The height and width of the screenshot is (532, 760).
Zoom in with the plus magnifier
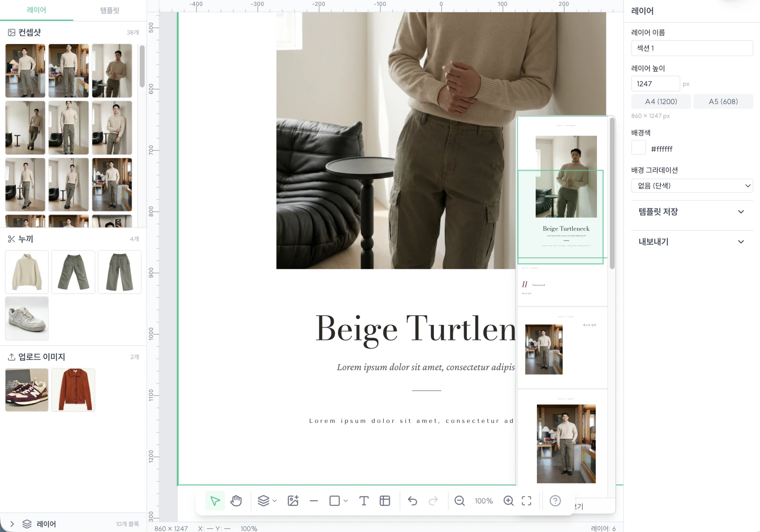pos(509,501)
